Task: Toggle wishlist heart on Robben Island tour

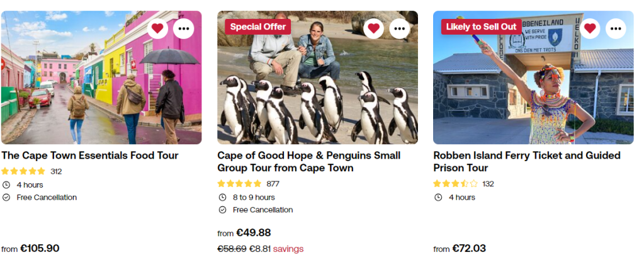Action: (589, 28)
